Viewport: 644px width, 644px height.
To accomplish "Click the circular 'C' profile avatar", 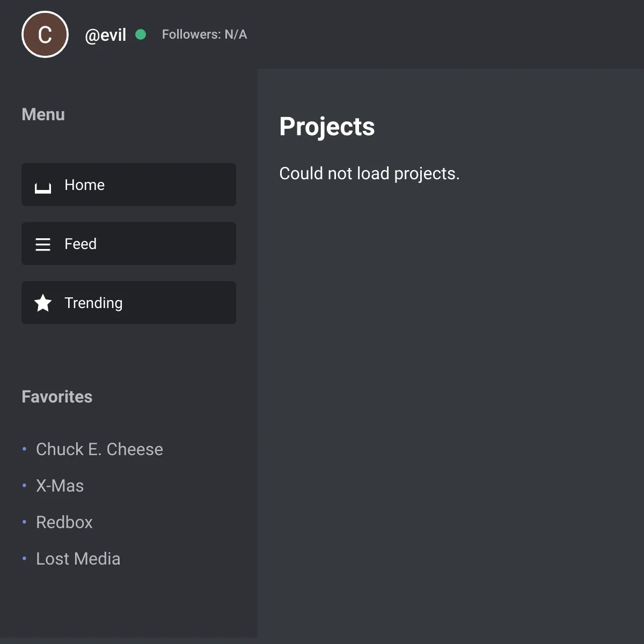I will point(45,34).
